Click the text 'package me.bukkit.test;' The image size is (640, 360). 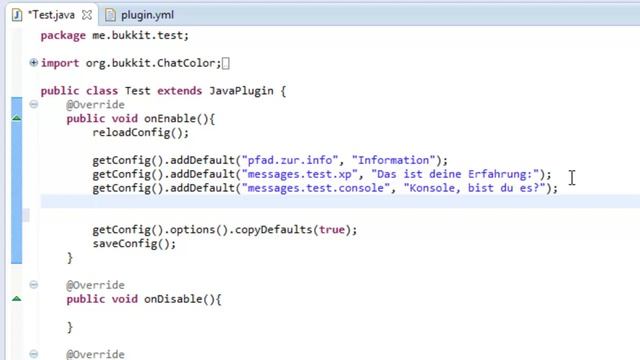[115, 36]
